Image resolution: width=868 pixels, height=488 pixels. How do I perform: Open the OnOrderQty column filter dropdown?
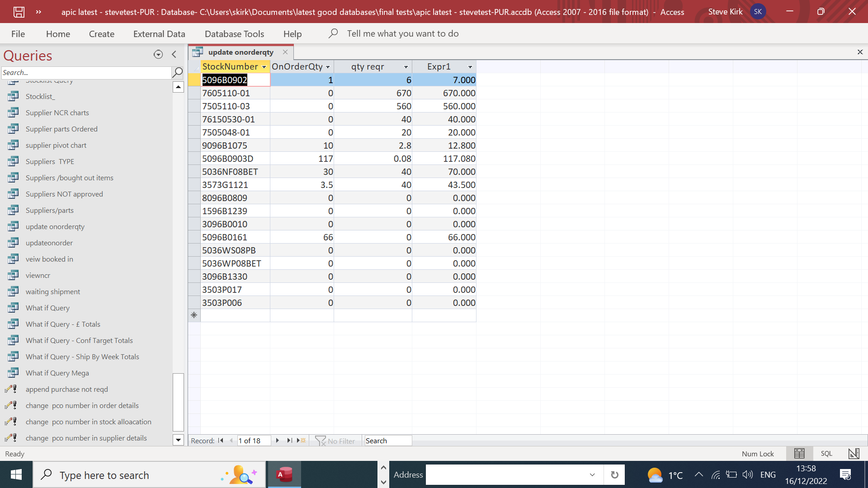coord(328,67)
